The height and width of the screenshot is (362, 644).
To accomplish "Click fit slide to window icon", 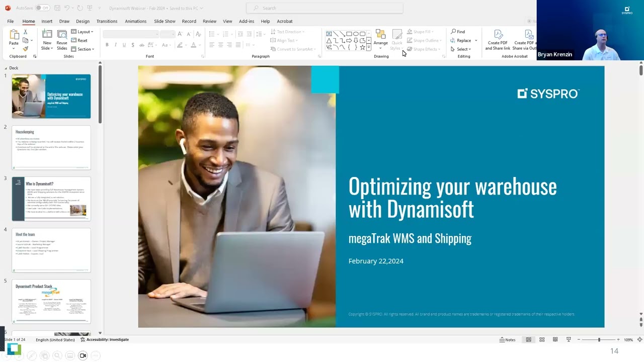I will (640, 340).
